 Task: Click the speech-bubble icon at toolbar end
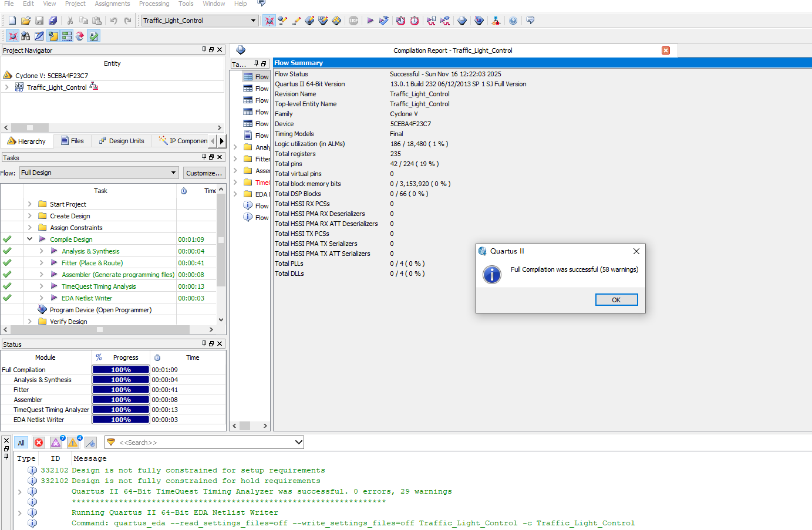coord(530,21)
